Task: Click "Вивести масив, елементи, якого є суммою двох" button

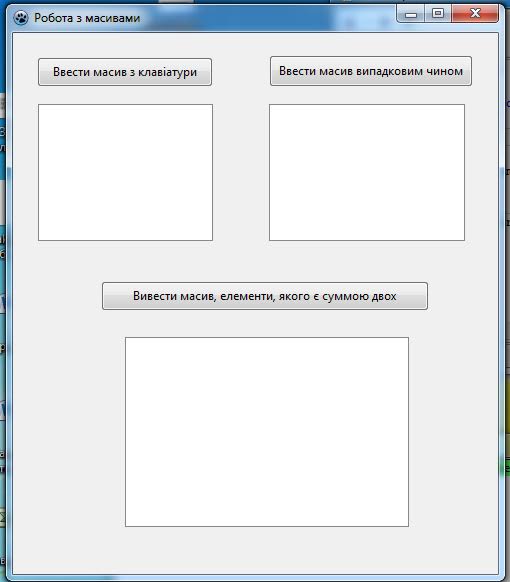Action: click(265, 296)
